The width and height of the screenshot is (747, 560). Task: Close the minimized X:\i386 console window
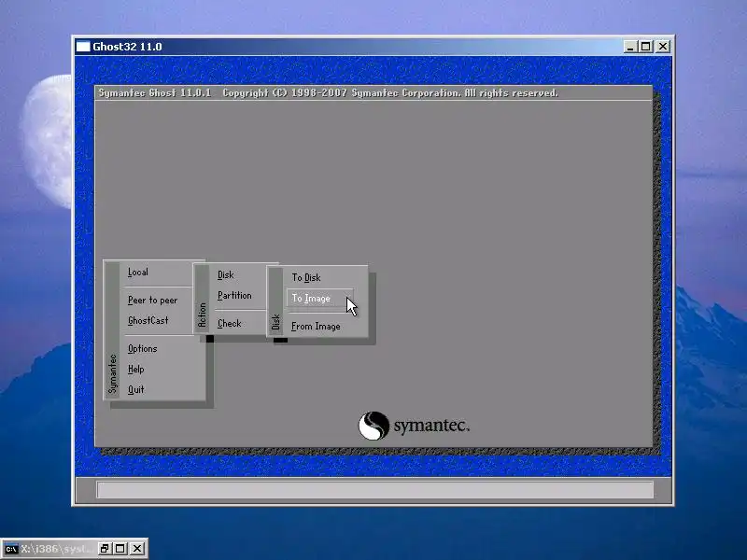coord(137,549)
